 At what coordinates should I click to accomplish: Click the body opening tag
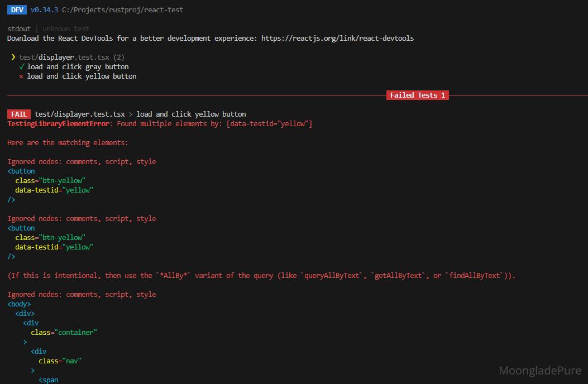(19, 304)
